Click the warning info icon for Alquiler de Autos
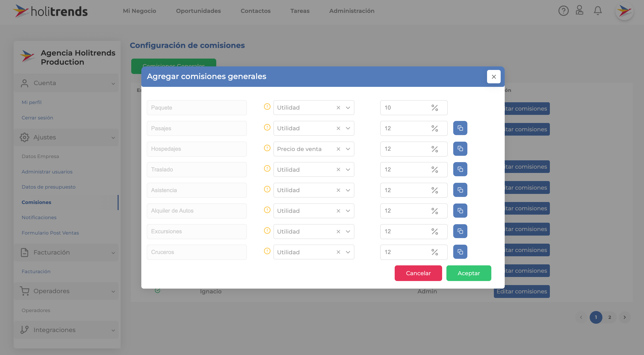The height and width of the screenshot is (355, 644). (267, 210)
